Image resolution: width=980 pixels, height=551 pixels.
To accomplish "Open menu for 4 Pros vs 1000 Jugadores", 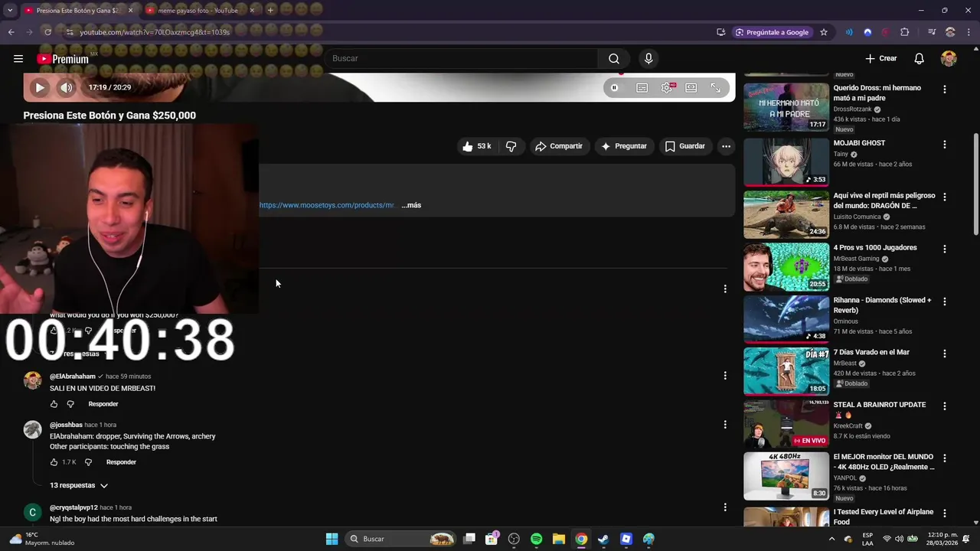I will tap(945, 249).
